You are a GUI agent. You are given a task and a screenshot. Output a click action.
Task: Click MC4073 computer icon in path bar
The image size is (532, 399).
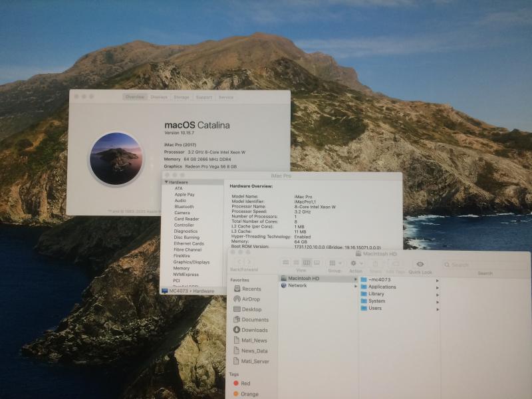point(165,291)
